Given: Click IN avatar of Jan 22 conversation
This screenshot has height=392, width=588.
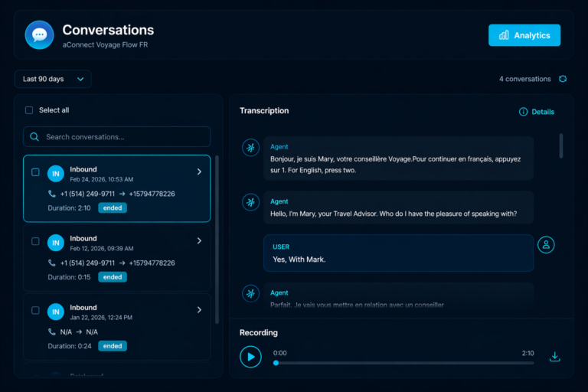Looking at the screenshot, I should pyautogui.click(x=55, y=312).
